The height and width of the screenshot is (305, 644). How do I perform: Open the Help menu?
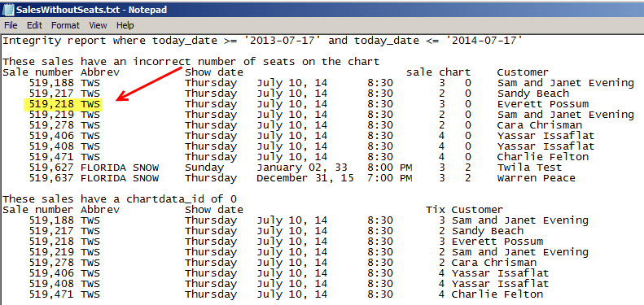[125, 25]
